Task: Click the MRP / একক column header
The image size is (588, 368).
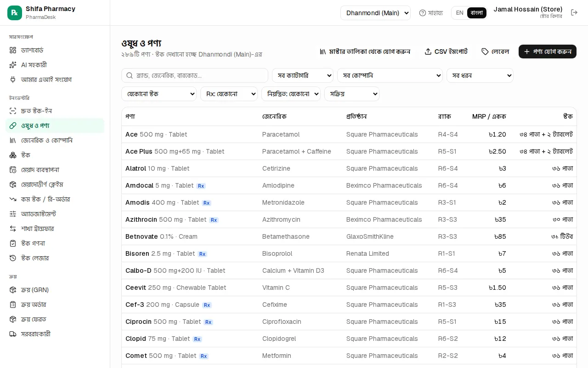Action: click(x=489, y=116)
